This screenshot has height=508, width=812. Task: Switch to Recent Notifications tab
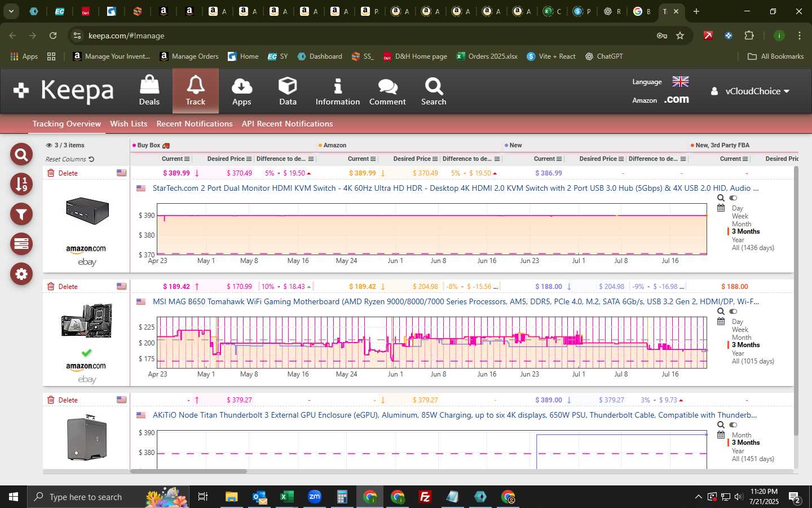195,124
